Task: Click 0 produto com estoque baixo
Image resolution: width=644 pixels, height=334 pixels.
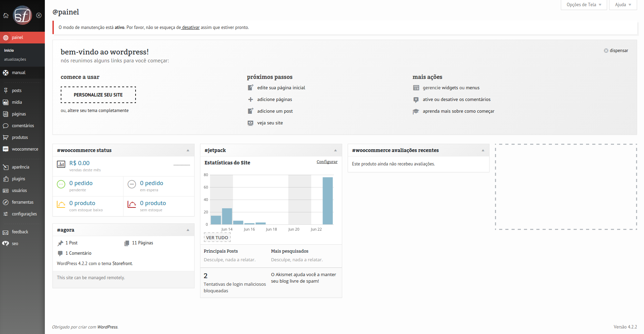Action: click(82, 203)
